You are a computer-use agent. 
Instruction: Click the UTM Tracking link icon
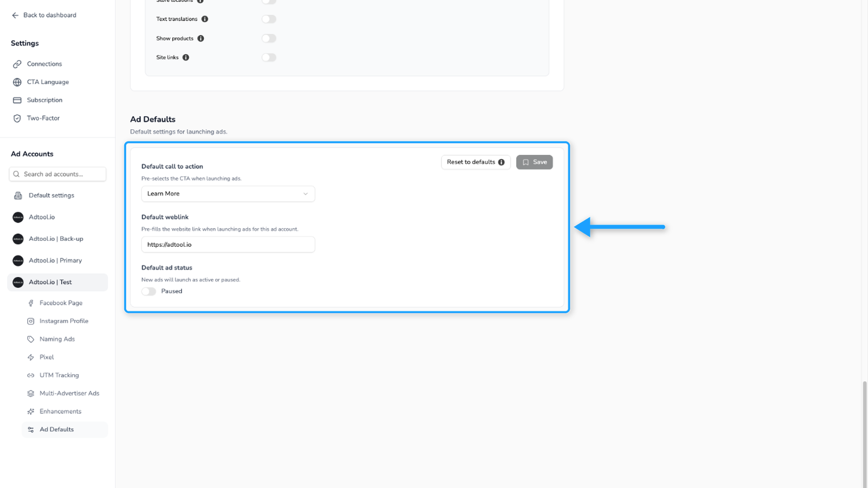tap(31, 375)
